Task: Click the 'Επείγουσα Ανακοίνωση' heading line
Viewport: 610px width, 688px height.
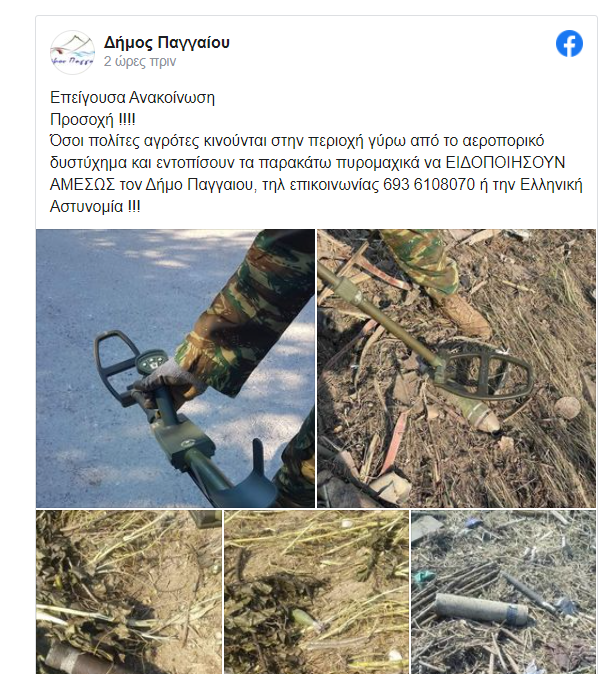Action: (133, 97)
